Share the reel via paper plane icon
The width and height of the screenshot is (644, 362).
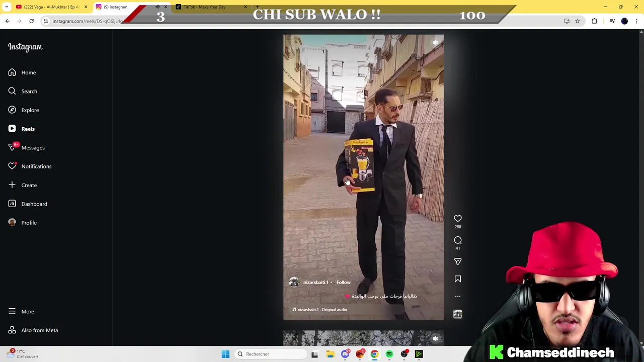point(458,261)
